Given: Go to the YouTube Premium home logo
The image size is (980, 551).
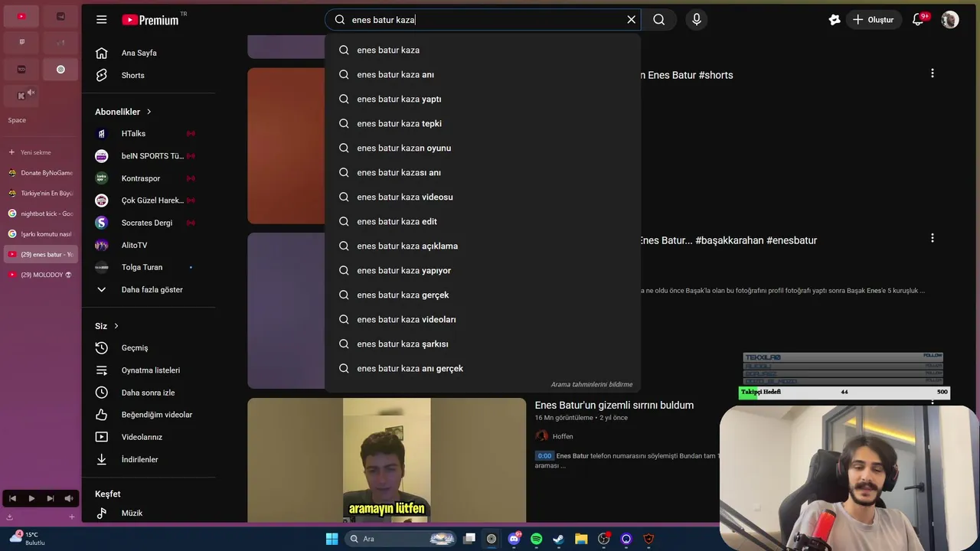Looking at the screenshot, I should (152, 19).
